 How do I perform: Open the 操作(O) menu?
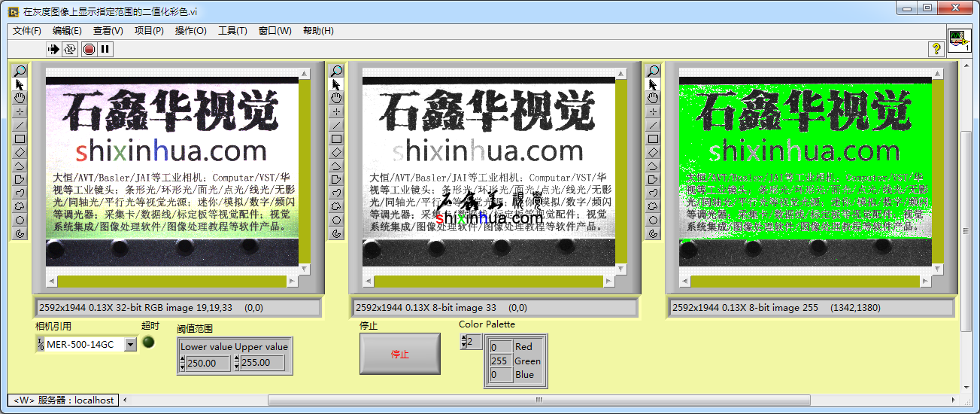click(190, 31)
